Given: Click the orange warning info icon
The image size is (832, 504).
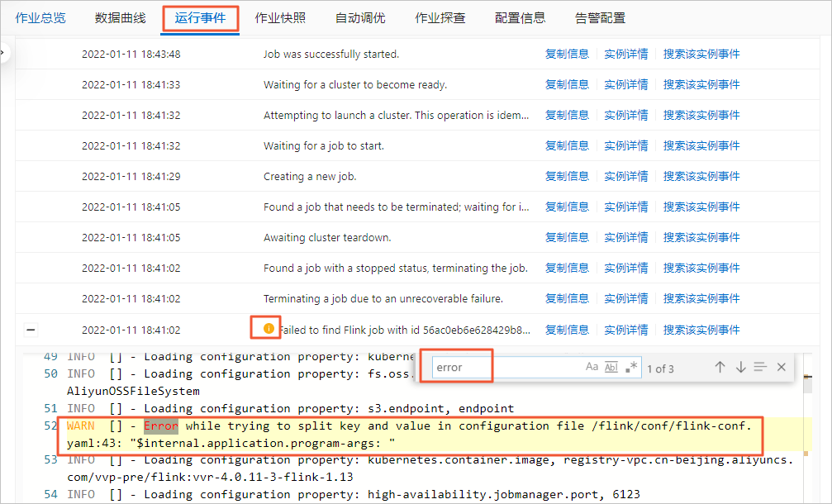Looking at the screenshot, I should click(x=269, y=329).
